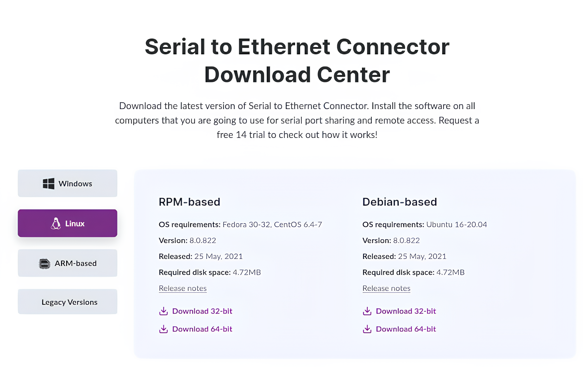Click the Debian-based Download 64-bit text link
The image size is (583, 392).
pyautogui.click(x=406, y=329)
